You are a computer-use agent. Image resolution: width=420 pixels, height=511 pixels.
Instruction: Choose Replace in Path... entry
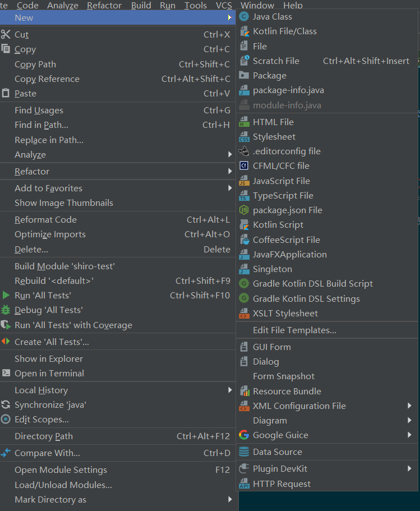[118, 140]
